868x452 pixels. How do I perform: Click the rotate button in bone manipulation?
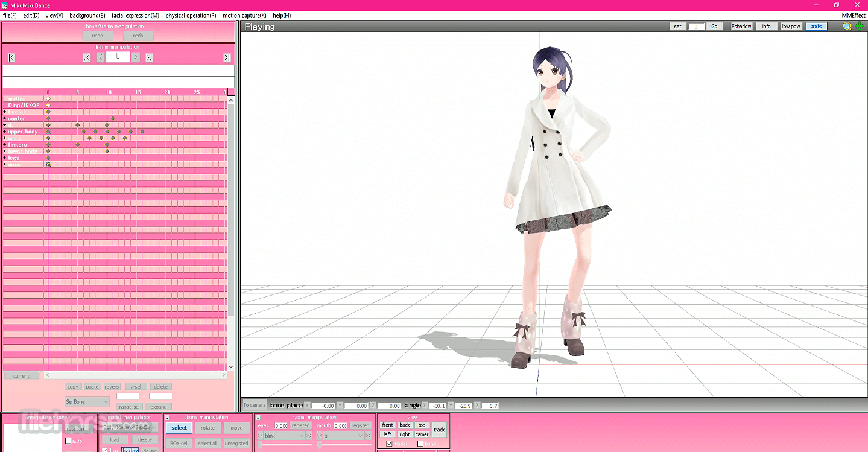coord(208,428)
